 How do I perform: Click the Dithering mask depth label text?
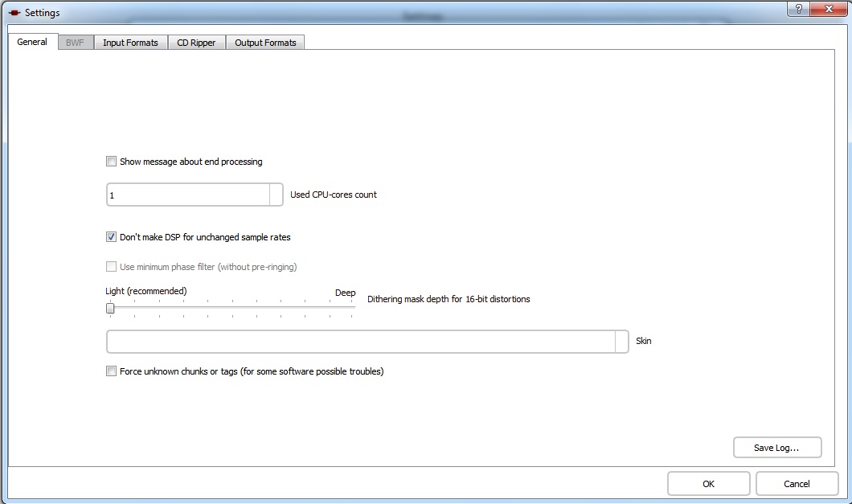coord(449,299)
